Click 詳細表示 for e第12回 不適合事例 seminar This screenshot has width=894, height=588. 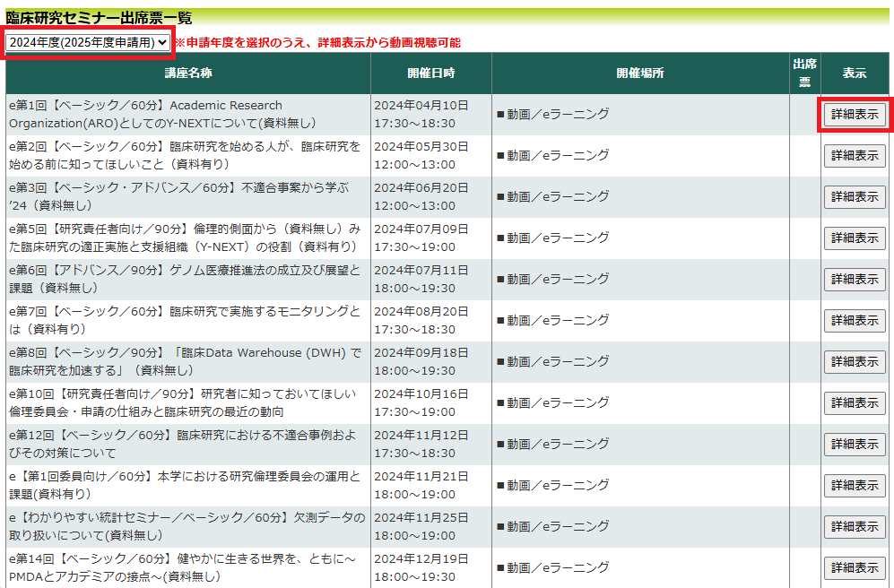pyautogui.click(x=854, y=445)
